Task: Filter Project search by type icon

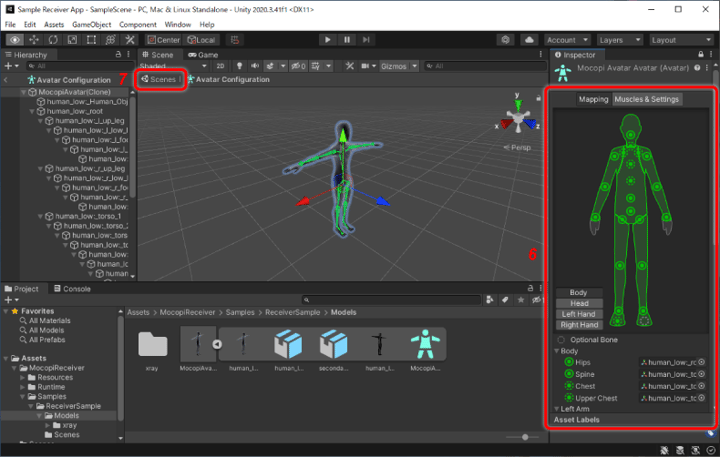Action: (489, 300)
